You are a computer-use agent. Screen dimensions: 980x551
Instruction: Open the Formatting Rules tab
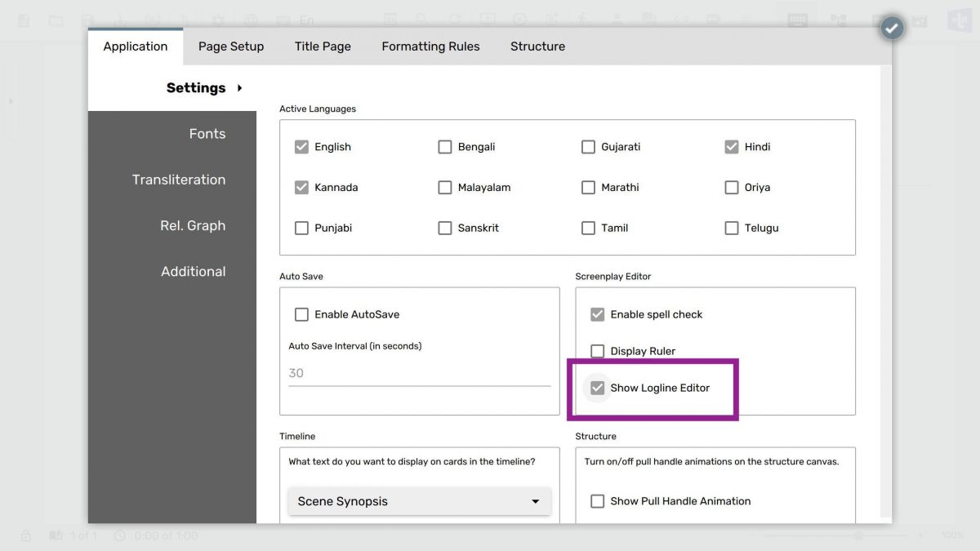pyautogui.click(x=430, y=47)
